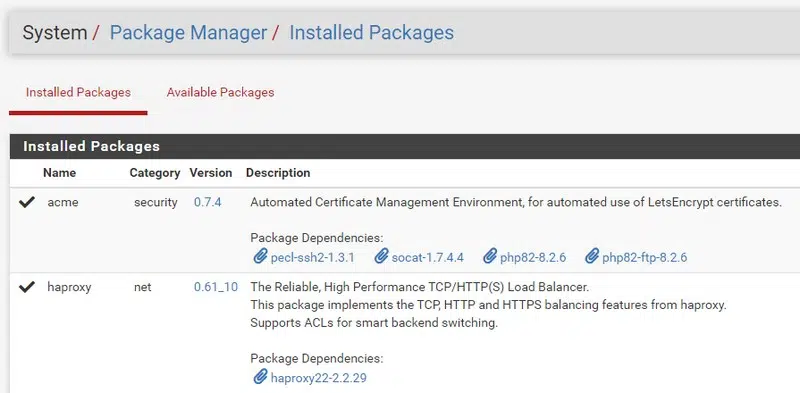Click Supports ACLs for smart backend switching
This screenshot has height=393, width=800.
373,323
